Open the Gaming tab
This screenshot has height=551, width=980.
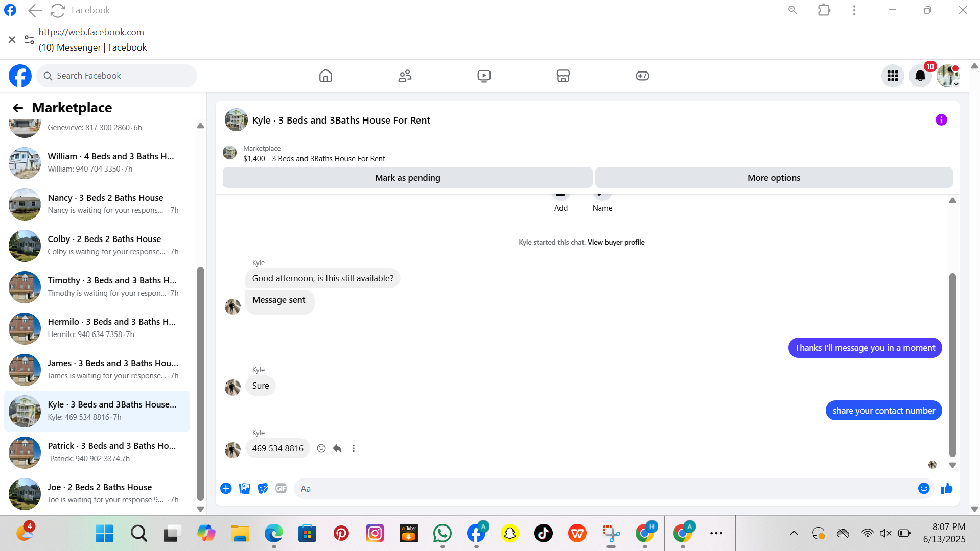coord(642,76)
